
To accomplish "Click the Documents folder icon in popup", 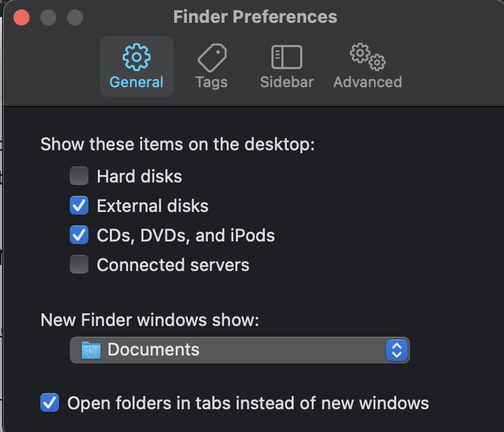I will (x=90, y=349).
